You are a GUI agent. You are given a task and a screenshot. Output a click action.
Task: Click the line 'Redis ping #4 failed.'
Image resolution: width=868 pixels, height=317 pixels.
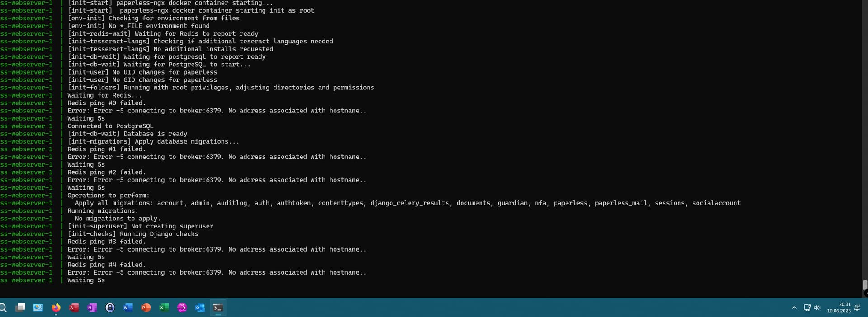coord(107,265)
